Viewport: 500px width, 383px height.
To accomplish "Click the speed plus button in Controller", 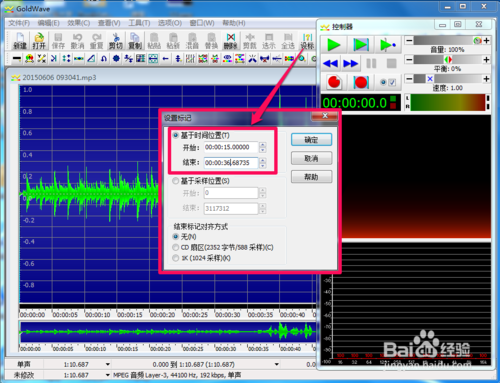I will (x=486, y=79).
